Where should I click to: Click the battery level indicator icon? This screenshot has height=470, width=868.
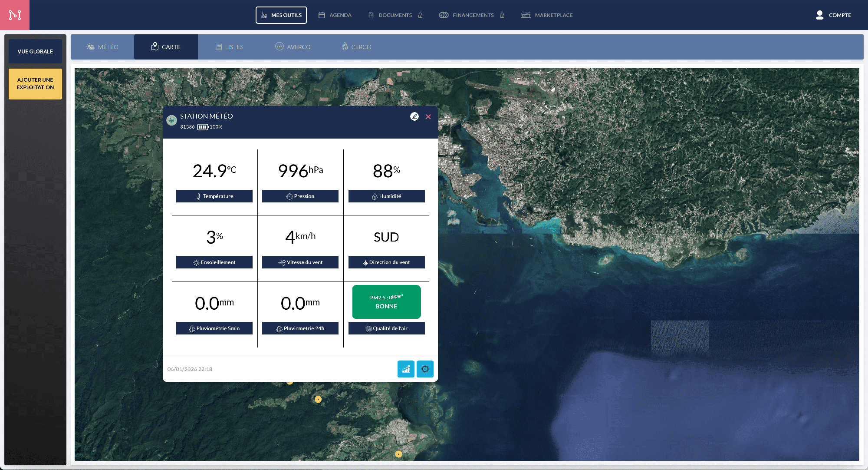[x=202, y=127]
